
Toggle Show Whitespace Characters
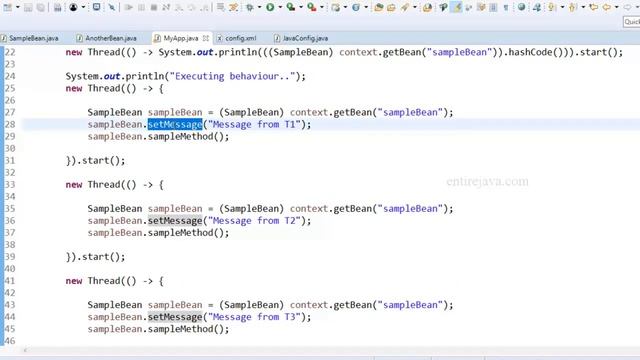(506, 7)
